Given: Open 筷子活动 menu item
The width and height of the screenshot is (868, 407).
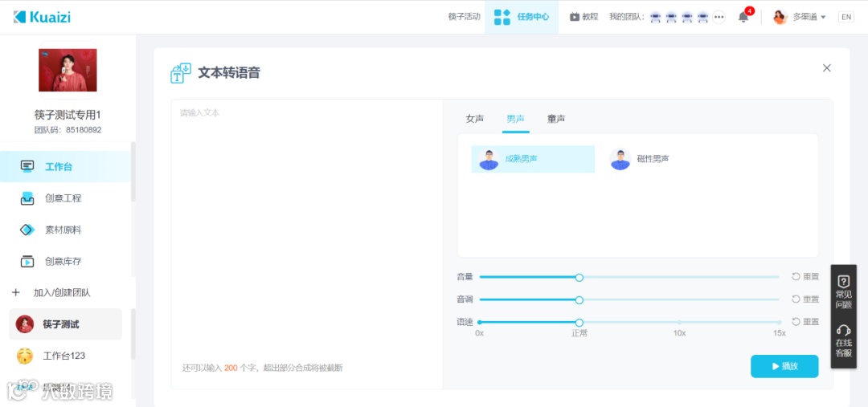Looking at the screenshot, I should pyautogui.click(x=464, y=17).
